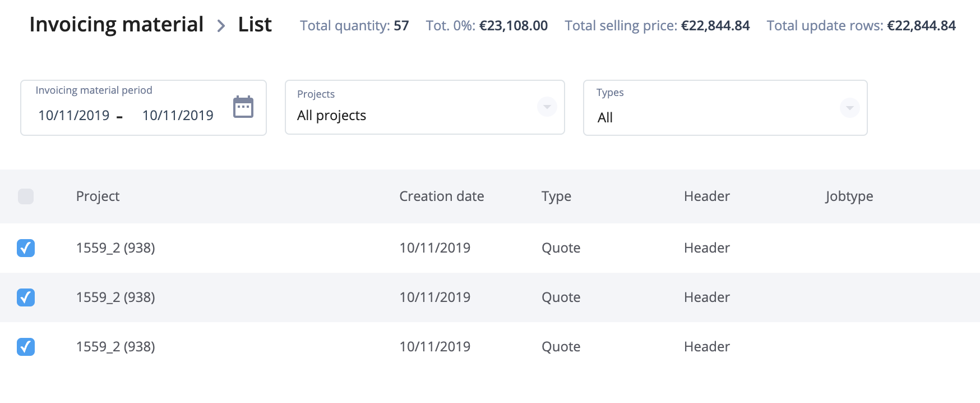Click the Total quantity summary
The width and height of the screenshot is (980, 403).
tap(354, 26)
